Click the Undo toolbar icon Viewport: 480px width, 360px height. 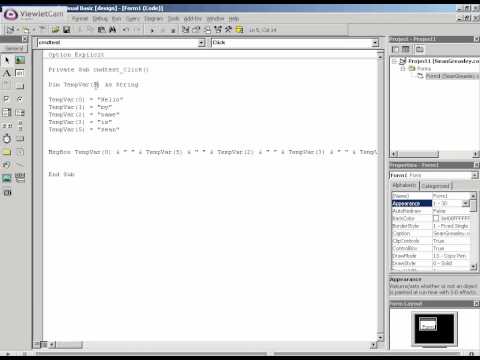pos(126,30)
